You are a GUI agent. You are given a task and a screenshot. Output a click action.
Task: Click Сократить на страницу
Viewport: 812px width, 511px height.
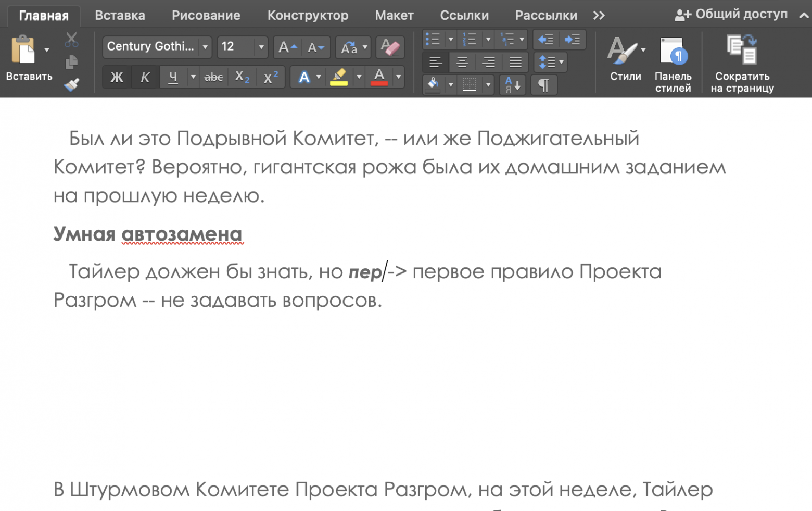tap(741, 63)
